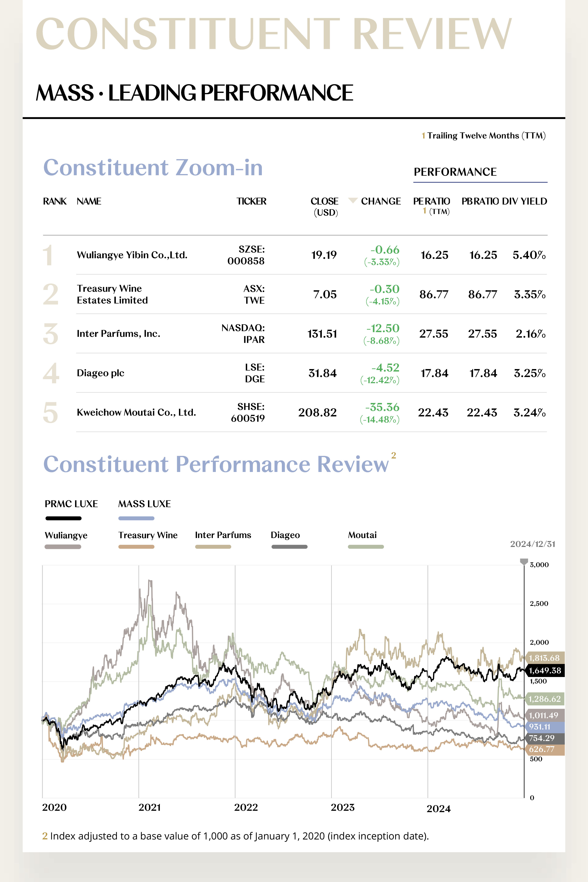Screen dimensions: 588x882
Task: Open the Wuliangye Yibin Co.,Ltd. row name
Action: [x=132, y=255]
